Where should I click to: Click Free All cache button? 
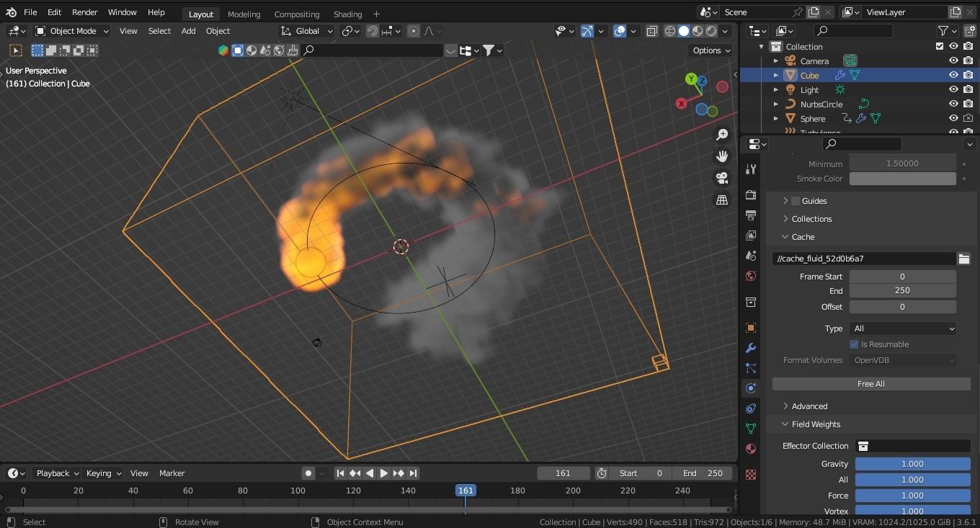(871, 384)
